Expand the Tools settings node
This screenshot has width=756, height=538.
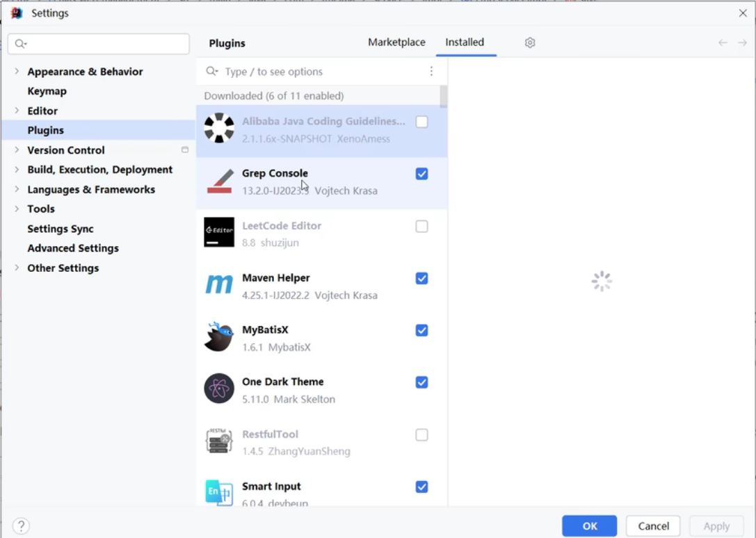[17, 209]
